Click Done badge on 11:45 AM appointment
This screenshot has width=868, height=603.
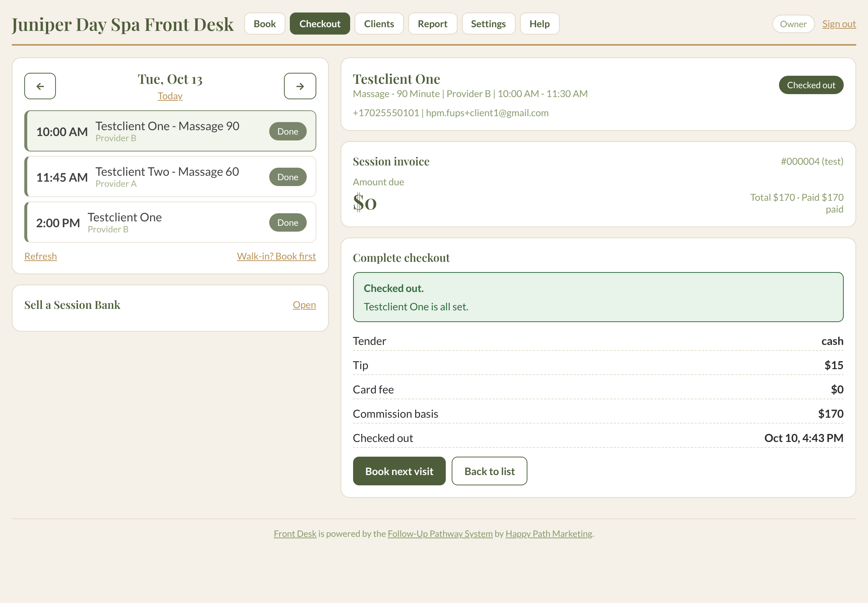pyautogui.click(x=288, y=177)
